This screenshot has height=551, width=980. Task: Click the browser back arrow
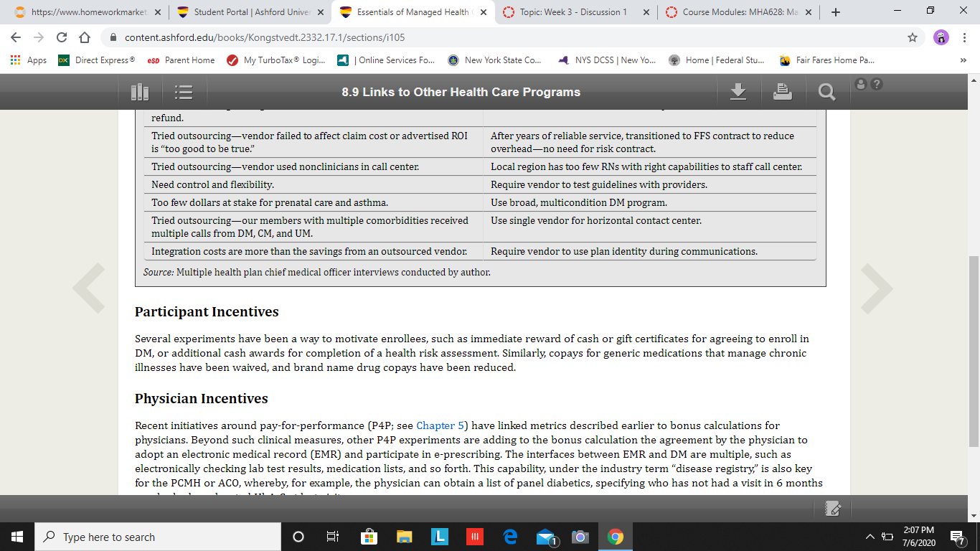click(x=16, y=37)
